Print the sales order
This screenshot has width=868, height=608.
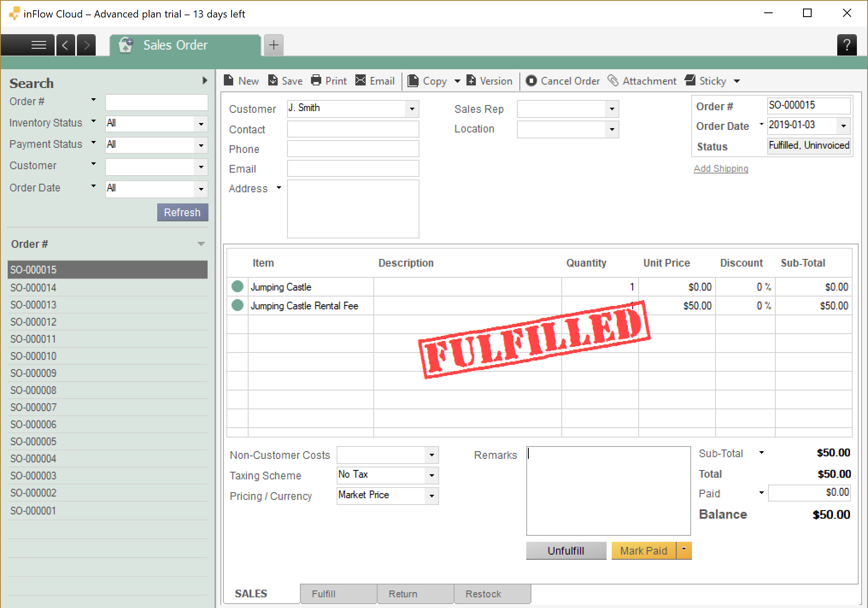pos(329,81)
